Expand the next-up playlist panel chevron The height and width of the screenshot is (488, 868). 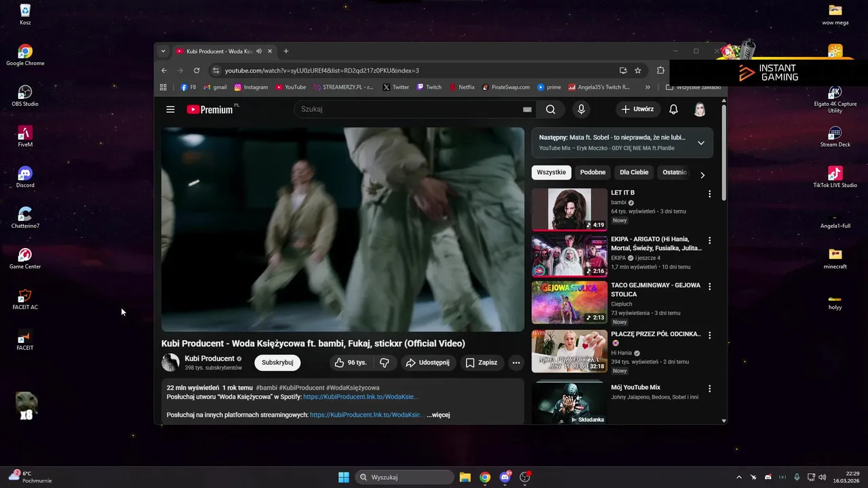[x=701, y=143]
